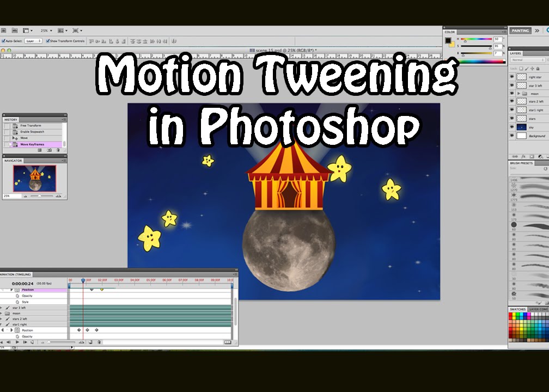This screenshot has width=549, height=392.
Task: Click the link layers icon
Action: point(515,156)
